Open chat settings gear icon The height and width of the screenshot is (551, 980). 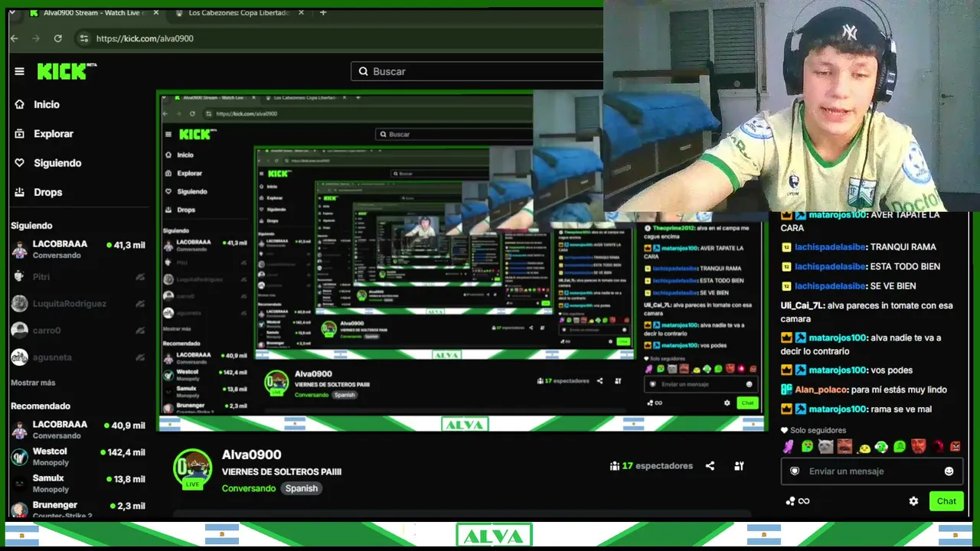tap(913, 501)
